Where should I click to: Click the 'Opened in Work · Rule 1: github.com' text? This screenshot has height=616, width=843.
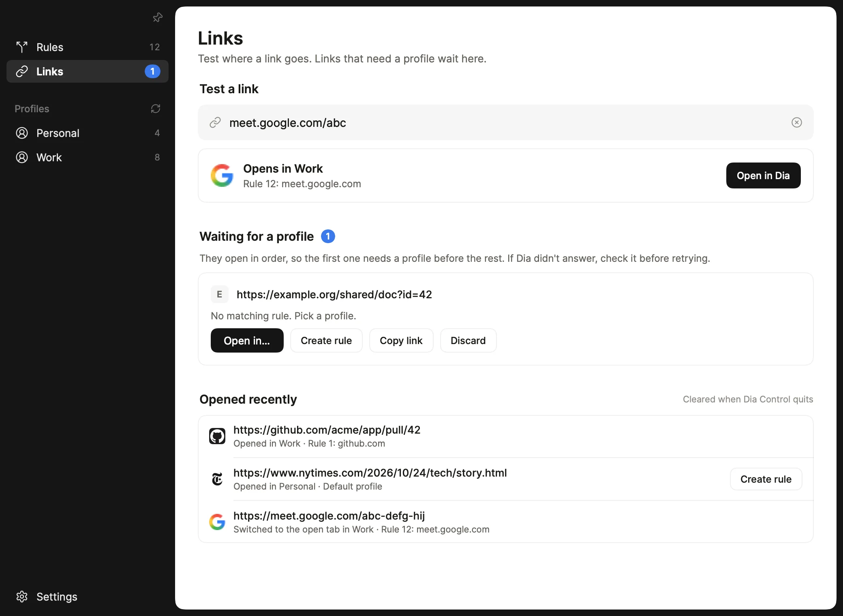(x=309, y=443)
